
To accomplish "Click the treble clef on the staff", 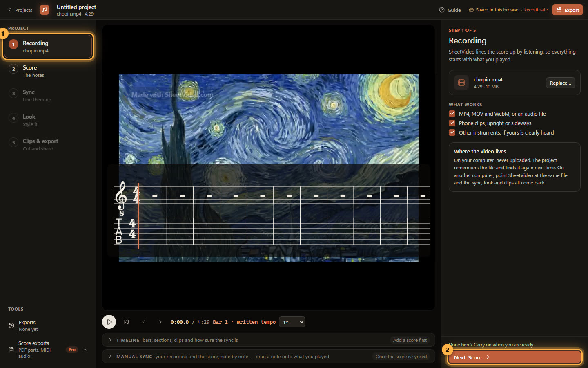I will point(121,199).
